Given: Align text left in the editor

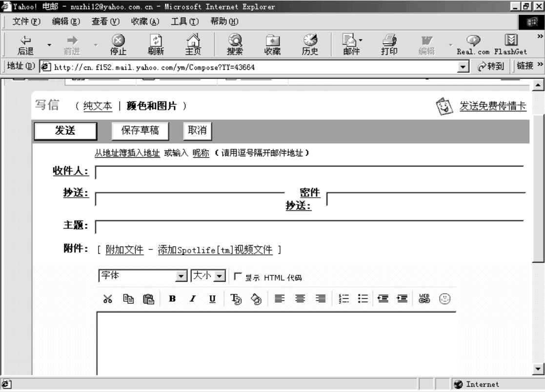Looking at the screenshot, I should point(280,299).
